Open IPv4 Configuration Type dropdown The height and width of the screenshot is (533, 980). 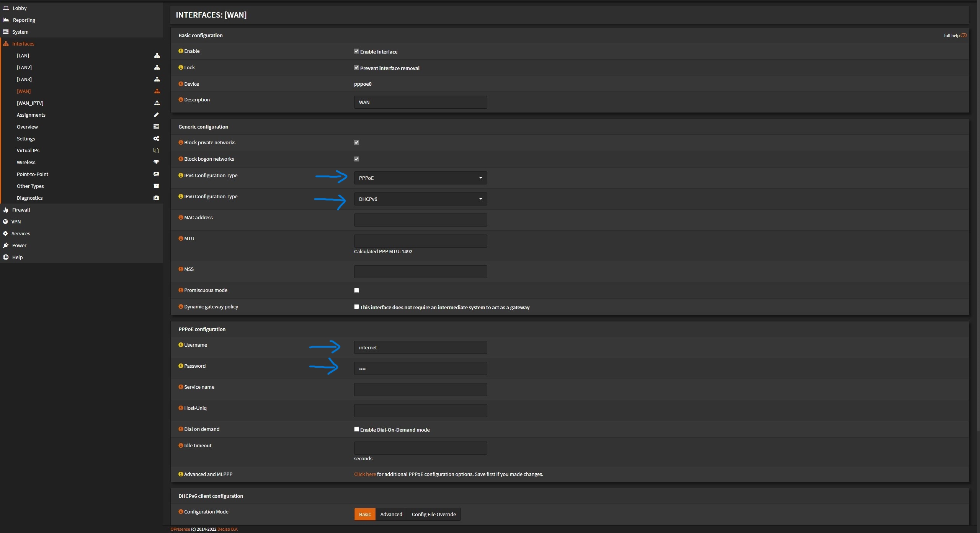420,178
